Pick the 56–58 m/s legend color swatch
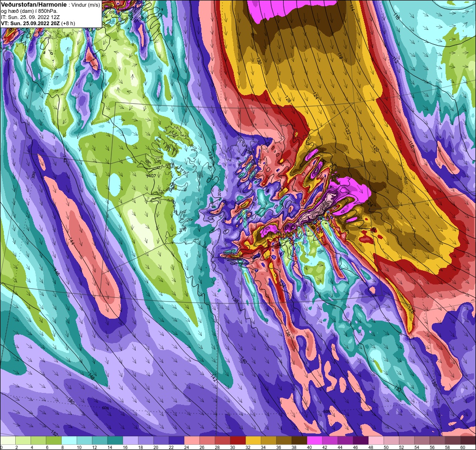476x450 pixels. tap(437, 440)
